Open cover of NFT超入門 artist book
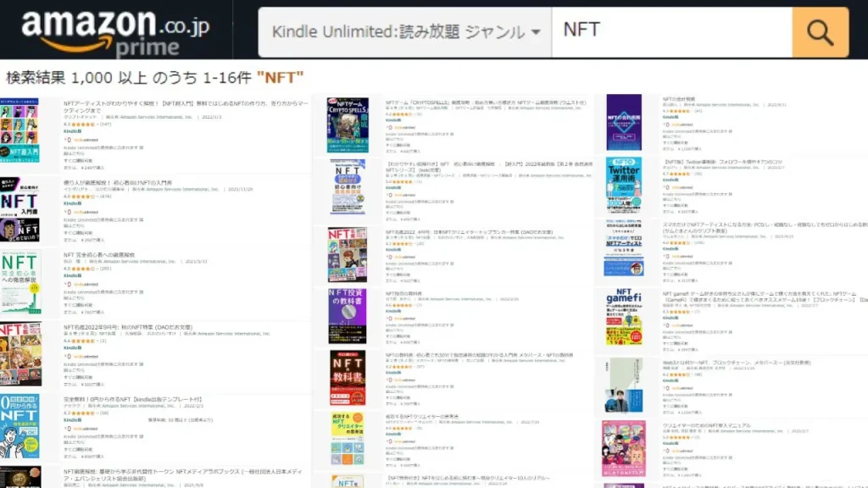Image resolution: width=868 pixels, height=488 pixels. point(19,130)
